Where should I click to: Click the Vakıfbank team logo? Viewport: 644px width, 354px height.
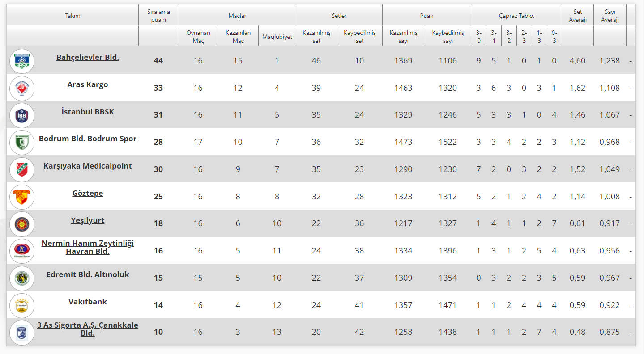(22, 306)
